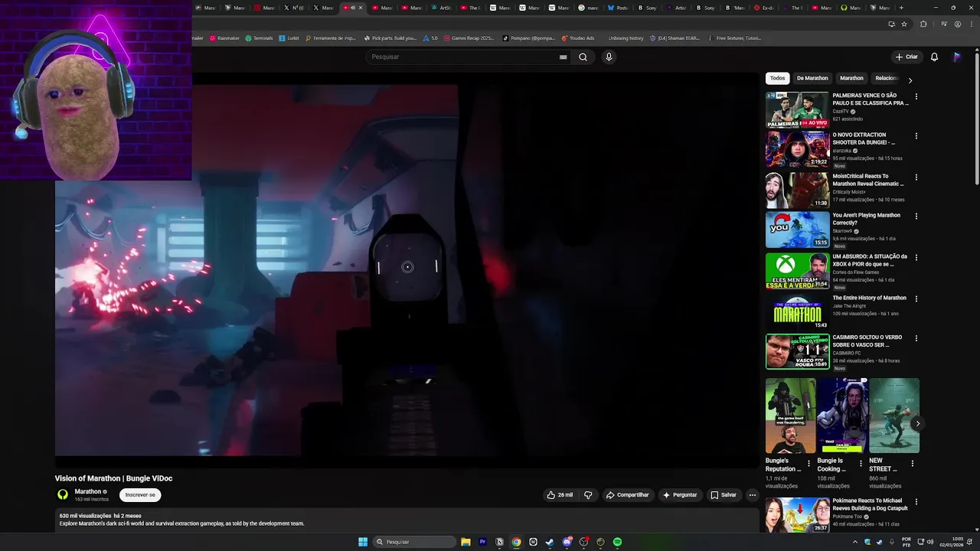Open PALMEIRAS live video thumbnail
This screenshot has width=980, height=551.
click(797, 109)
